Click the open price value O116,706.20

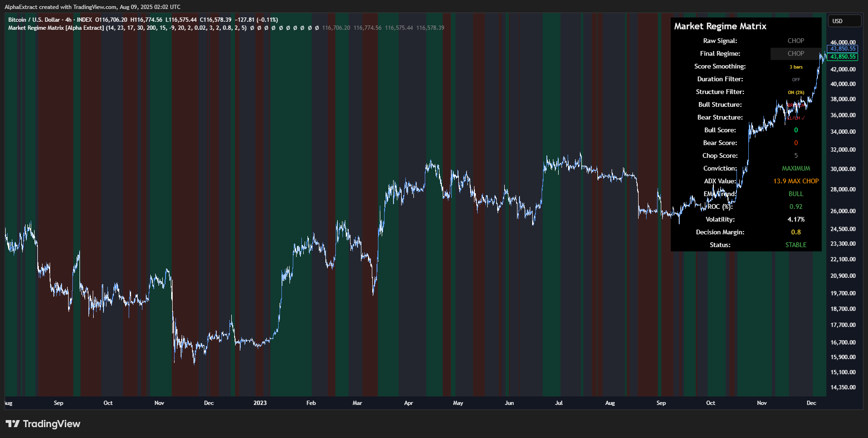[x=111, y=20]
